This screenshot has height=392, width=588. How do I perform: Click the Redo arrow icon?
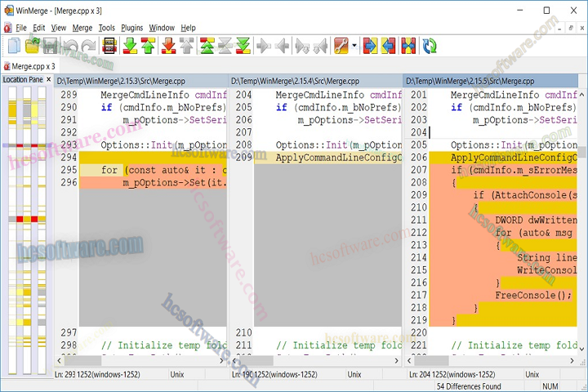[89, 46]
